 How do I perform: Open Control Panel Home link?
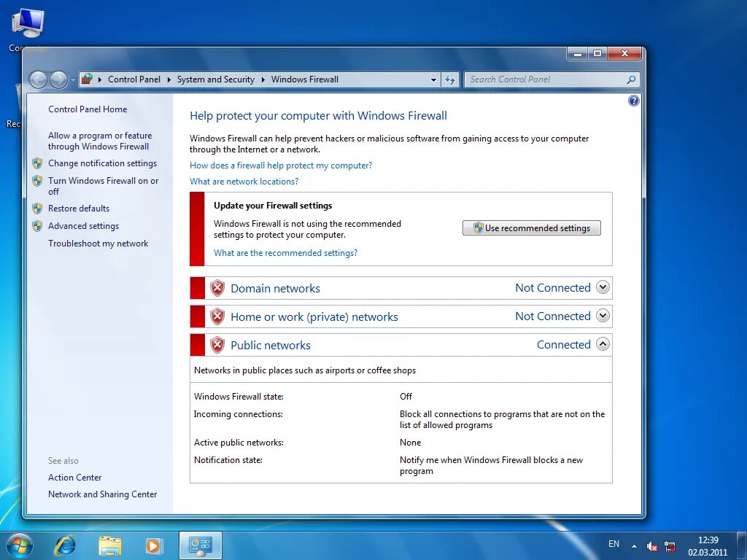[x=88, y=109]
